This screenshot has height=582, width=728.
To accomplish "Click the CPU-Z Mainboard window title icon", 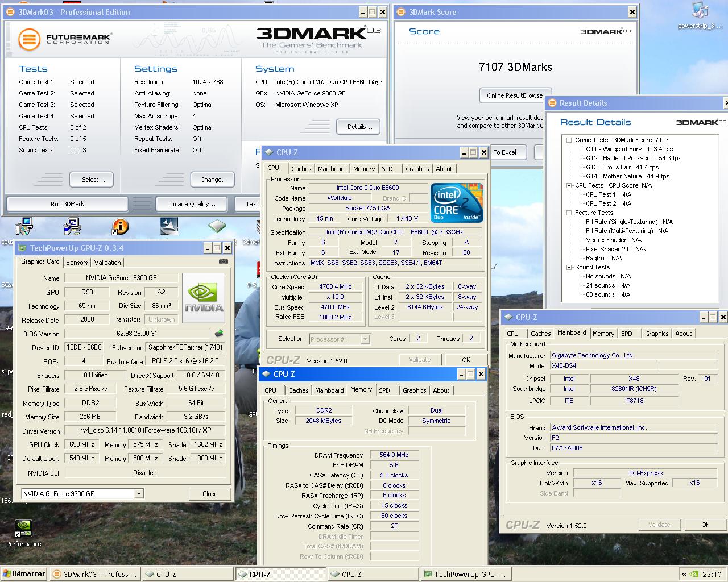I will click(x=508, y=317).
